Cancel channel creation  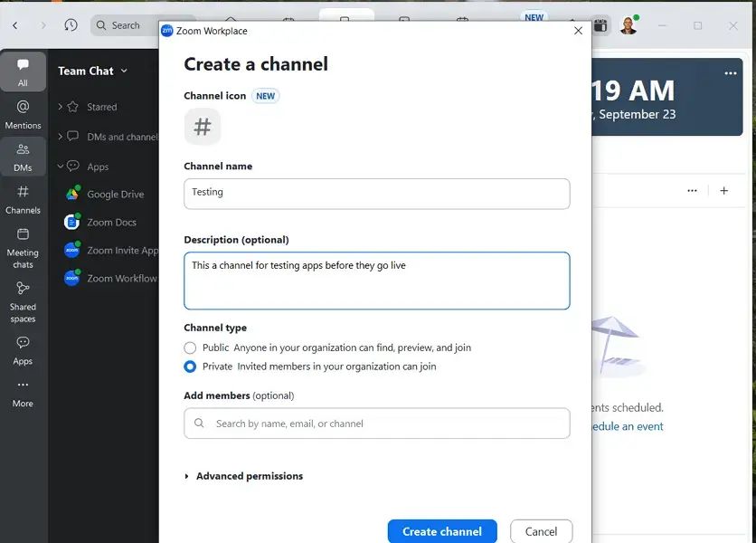coord(541,531)
